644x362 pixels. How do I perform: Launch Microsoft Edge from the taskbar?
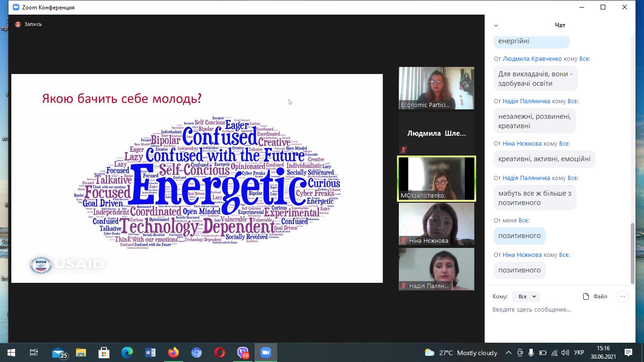127,353
